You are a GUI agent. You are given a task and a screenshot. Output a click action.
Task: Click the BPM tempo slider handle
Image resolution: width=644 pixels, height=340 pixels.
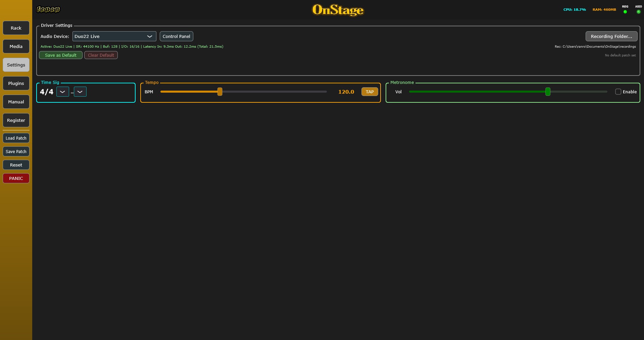pyautogui.click(x=220, y=92)
